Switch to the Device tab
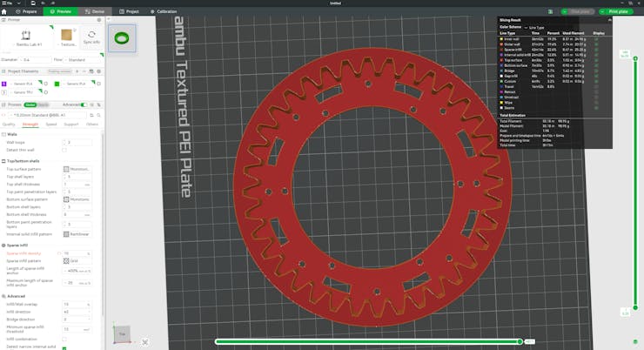This screenshot has height=350, width=644. tap(95, 11)
